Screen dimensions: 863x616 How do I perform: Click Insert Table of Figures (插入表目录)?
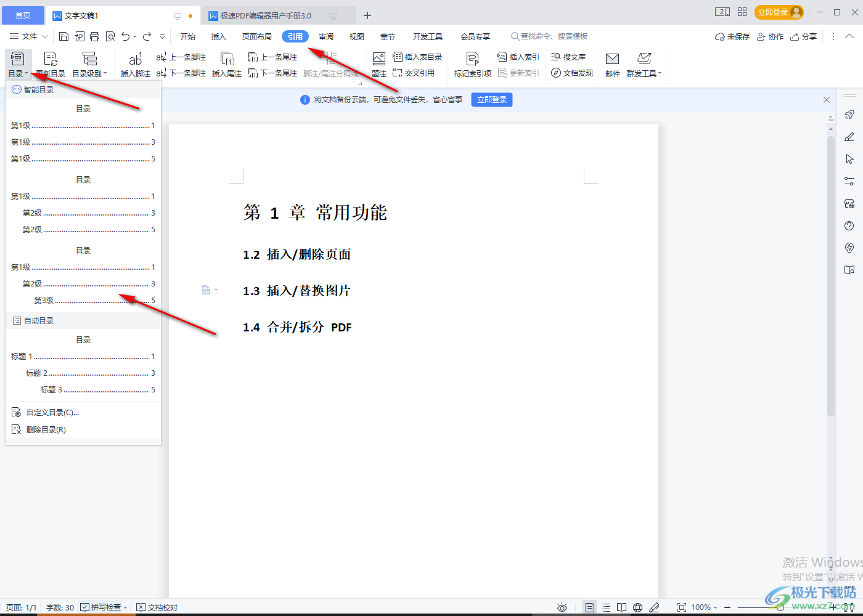(417, 57)
